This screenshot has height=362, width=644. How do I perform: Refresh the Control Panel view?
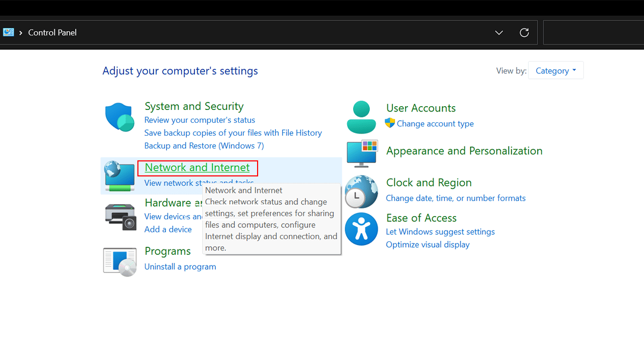coord(524,33)
